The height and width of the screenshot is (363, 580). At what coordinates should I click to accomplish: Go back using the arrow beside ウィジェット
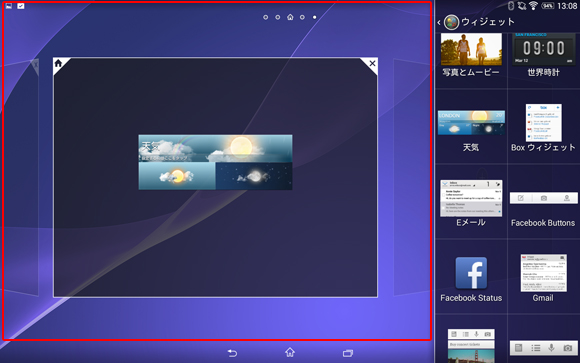coord(439,23)
